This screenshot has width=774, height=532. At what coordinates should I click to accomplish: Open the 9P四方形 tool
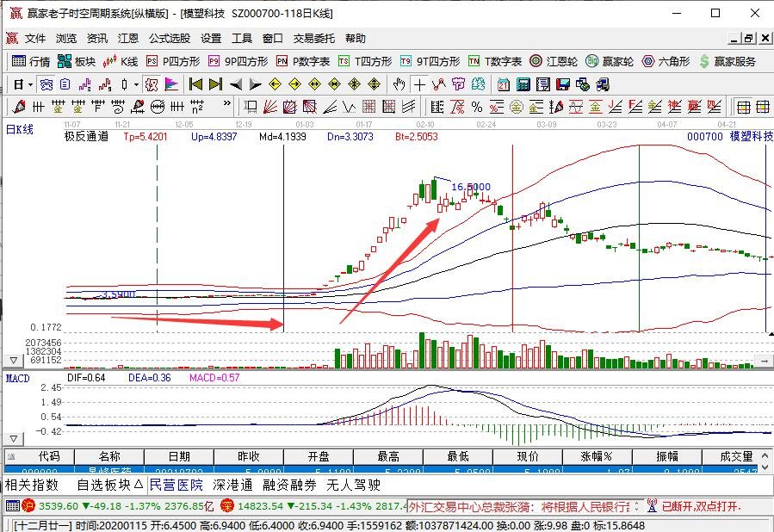click(x=238, y=61)
